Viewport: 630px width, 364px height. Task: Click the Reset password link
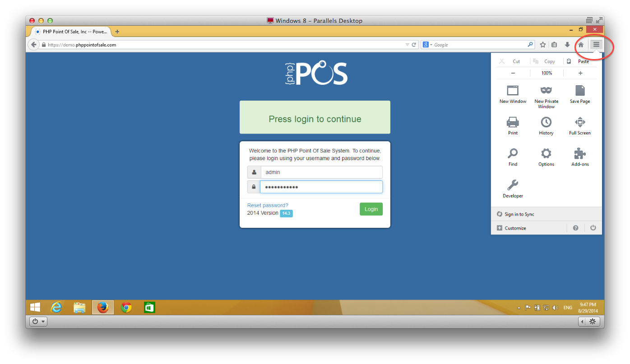tap(268, 205)
